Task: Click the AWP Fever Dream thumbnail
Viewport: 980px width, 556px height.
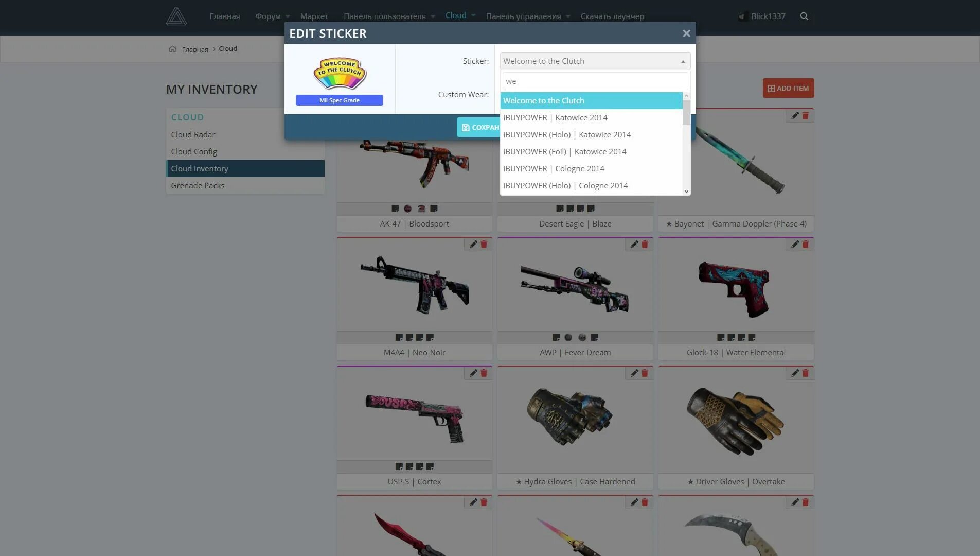Action: coord(575,288)
